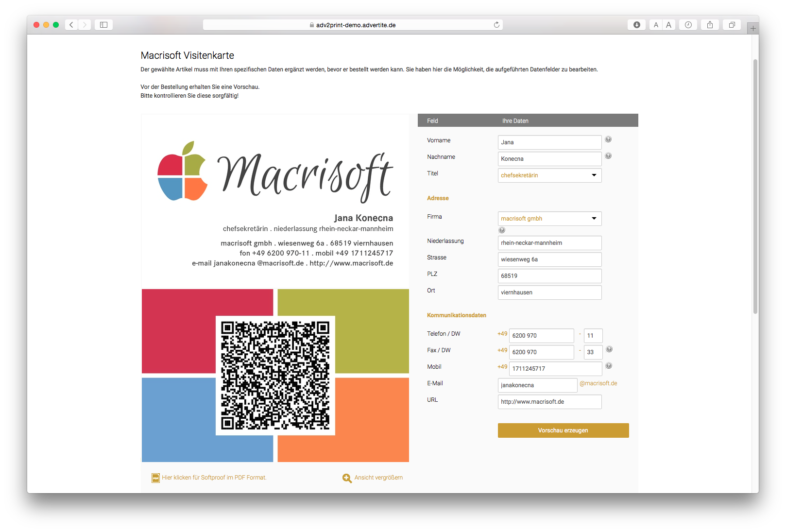The height and width of the screenshot is (532, 786).
Task: Click the Niederlassung field
Action: tap(549, 243)
